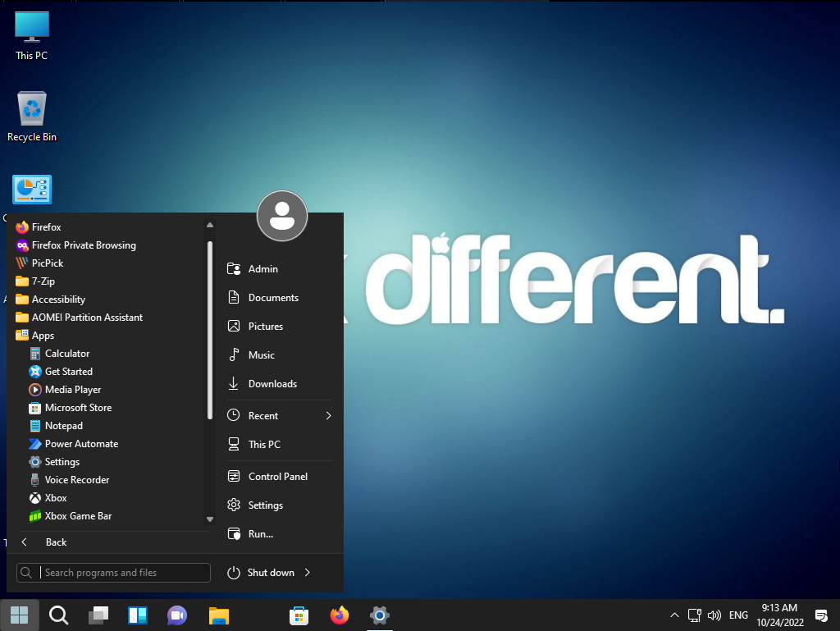Click the user account avatar picture

tap(282, 216)
